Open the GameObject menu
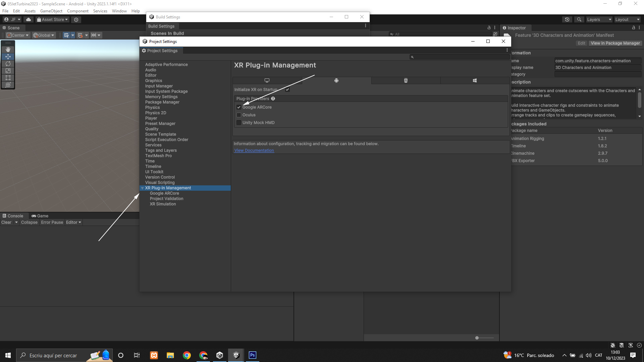 click(x=51, y=11)
